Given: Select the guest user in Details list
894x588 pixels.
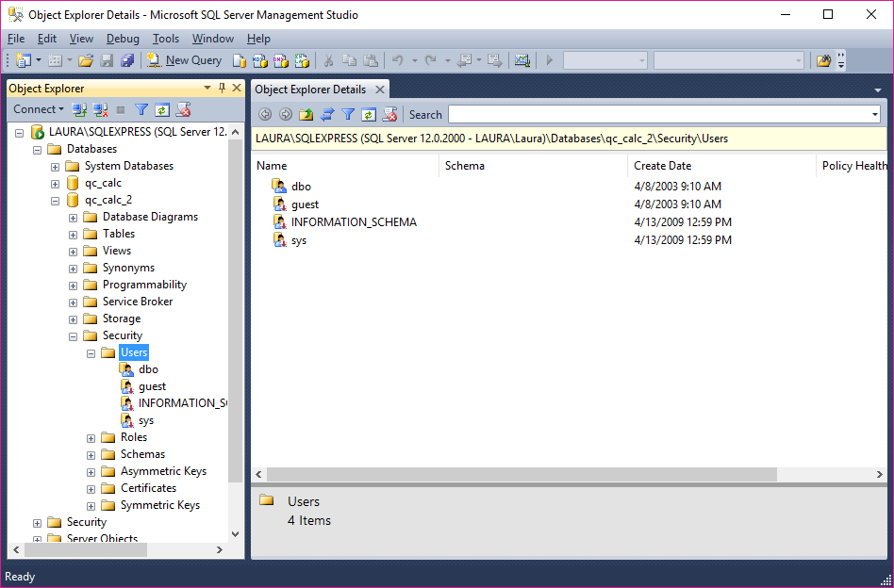Looking at the screenshot, I should (305, 204).
